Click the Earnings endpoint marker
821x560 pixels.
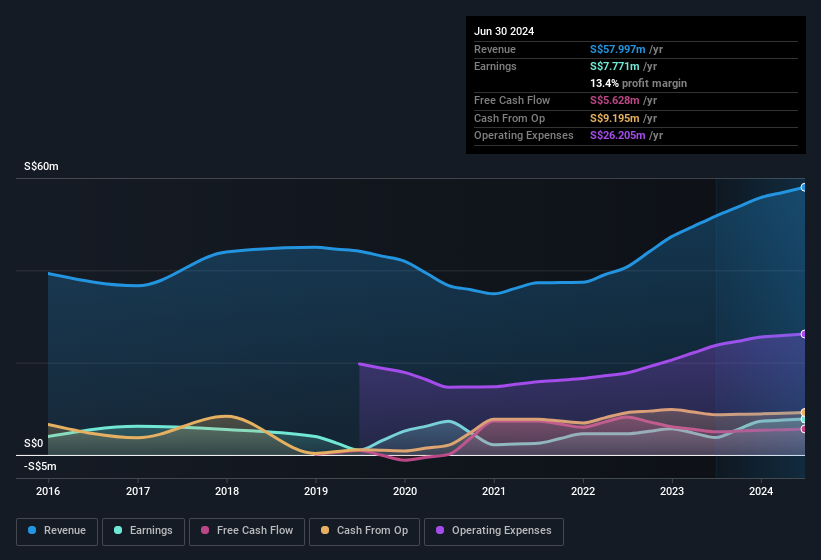pyautogui.click(x=804, y=420)
